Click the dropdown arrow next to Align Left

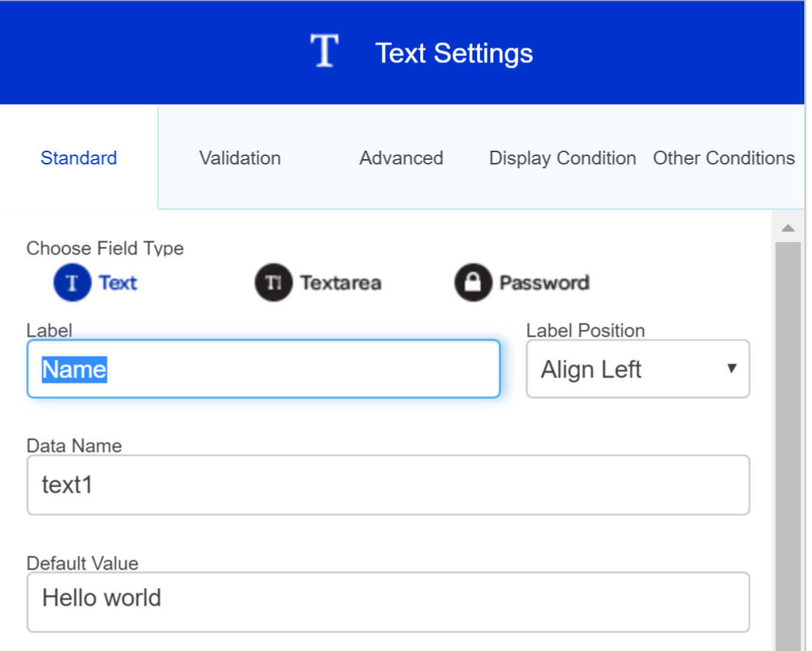point(732,369)
